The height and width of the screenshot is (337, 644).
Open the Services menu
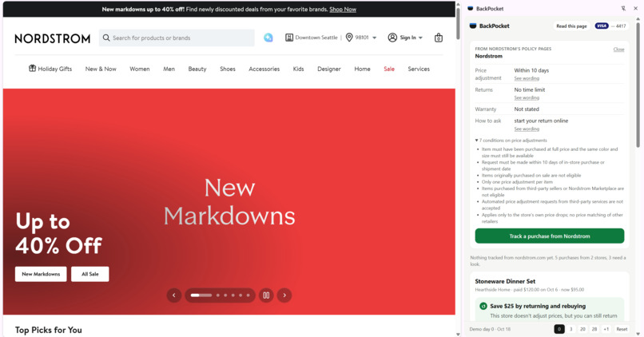click(x=419, y=69)
